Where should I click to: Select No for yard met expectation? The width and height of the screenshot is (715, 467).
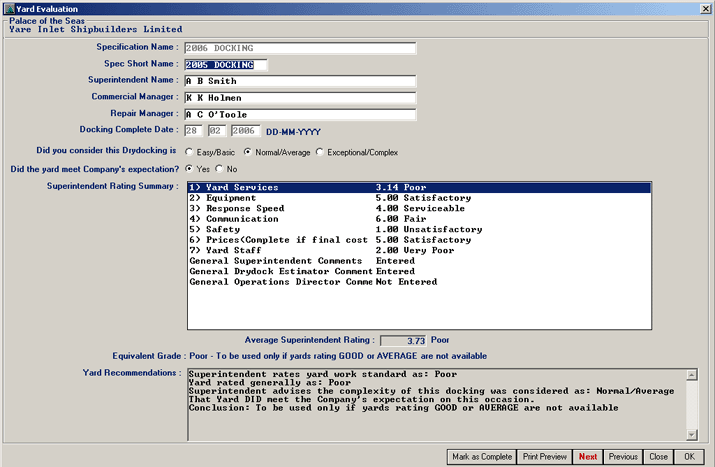(x=221, y=169)
